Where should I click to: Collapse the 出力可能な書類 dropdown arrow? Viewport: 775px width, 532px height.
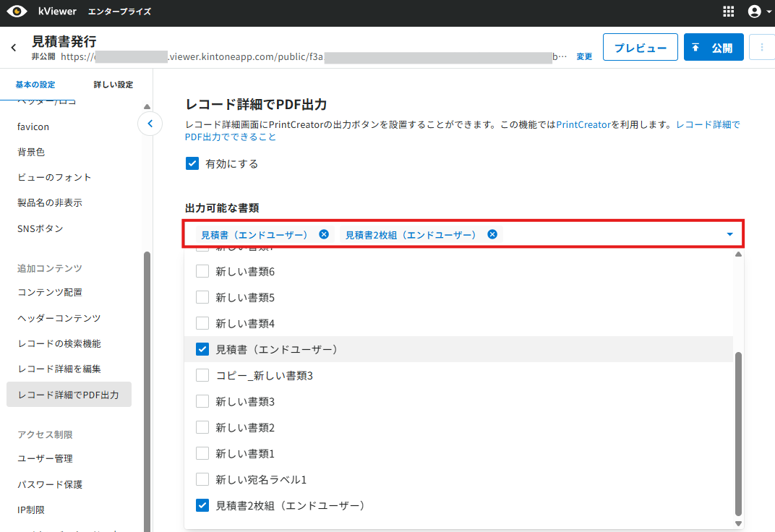click(x=729, y=234)
